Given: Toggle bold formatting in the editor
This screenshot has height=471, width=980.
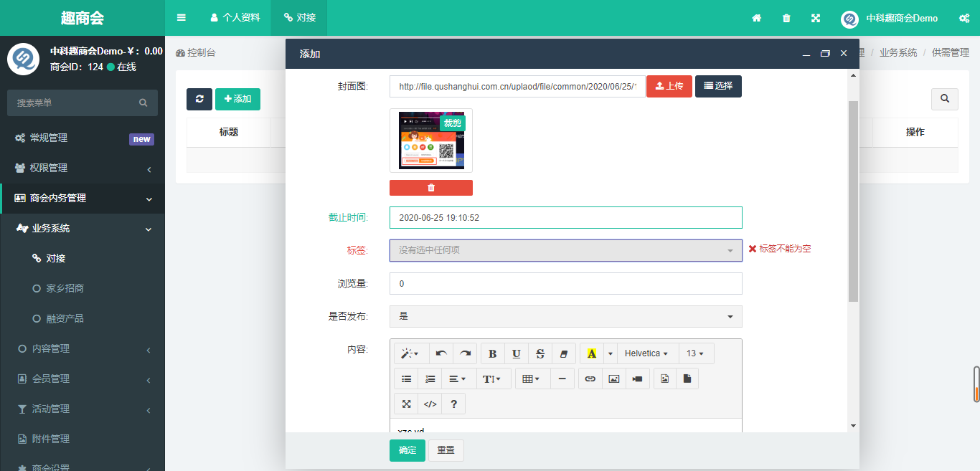Looking at the screenshot, I should click(x=492, y=353).
